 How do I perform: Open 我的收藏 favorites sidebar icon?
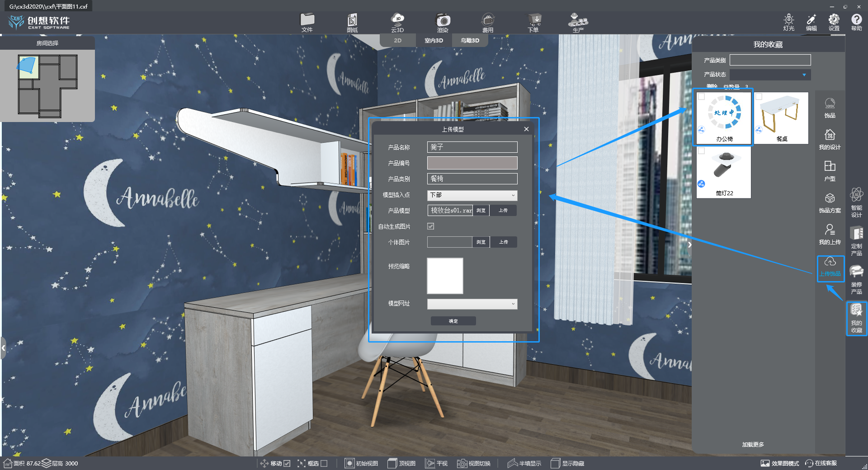click(x=857, y=318)
